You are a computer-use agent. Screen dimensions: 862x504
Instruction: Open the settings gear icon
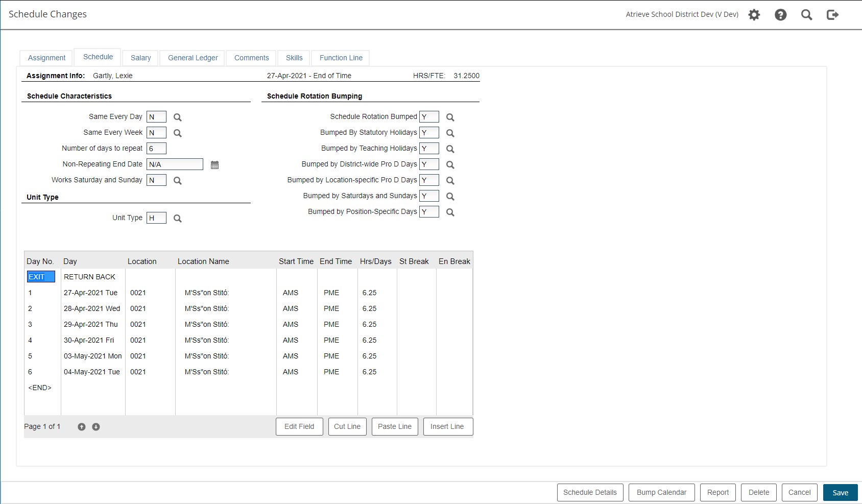[754, 15]
